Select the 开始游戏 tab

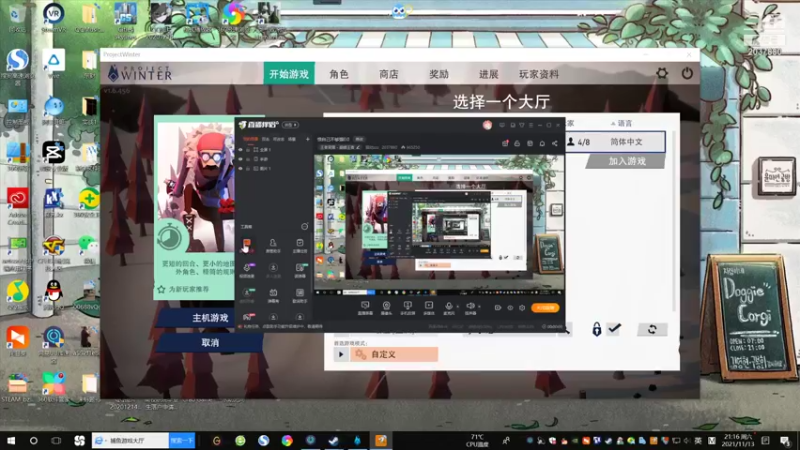point(289,74)
